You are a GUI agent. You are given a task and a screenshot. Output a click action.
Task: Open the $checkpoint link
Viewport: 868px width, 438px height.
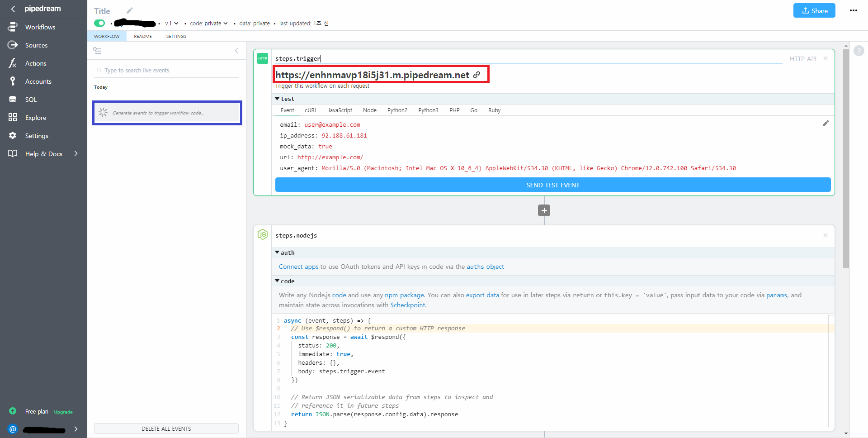(x=408, y=305)
